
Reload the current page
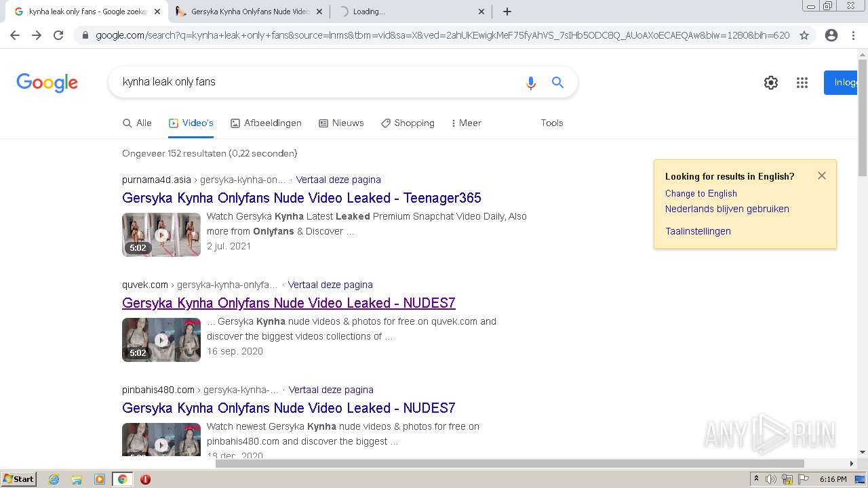coord(58,35)
